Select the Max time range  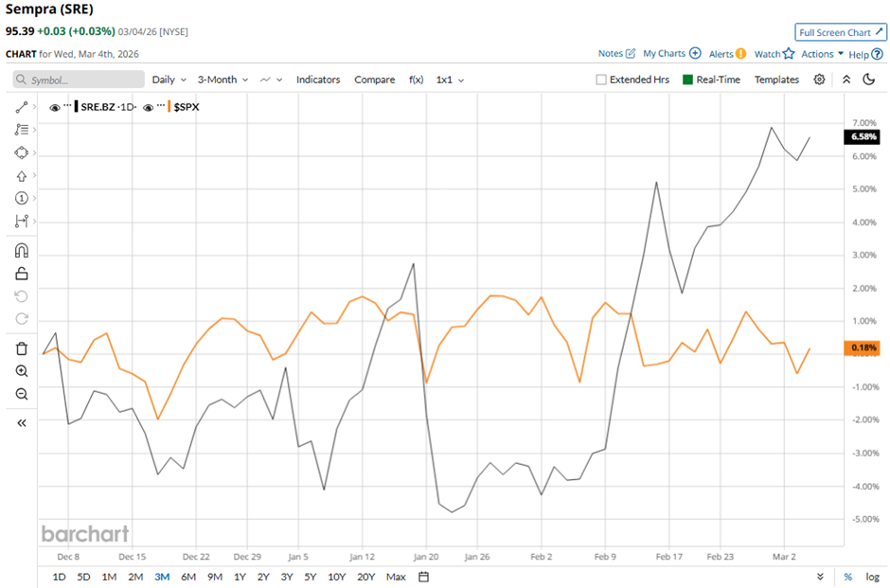point(396,577)
